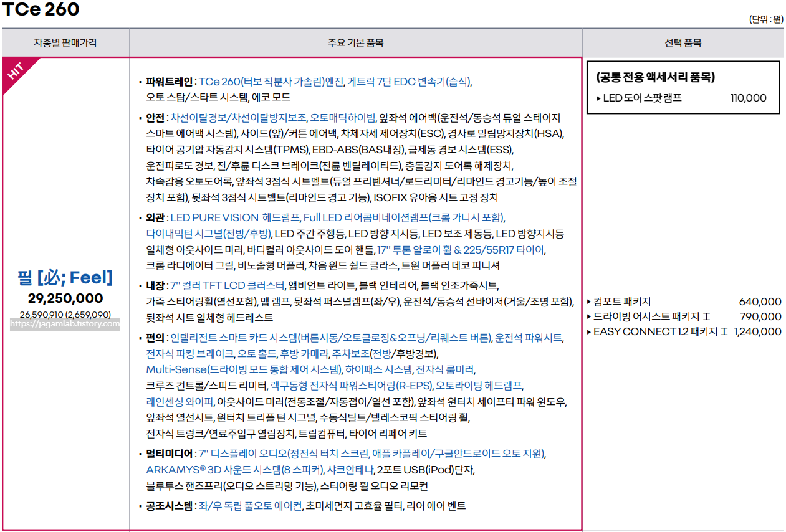
Task: Click the '공조시스템' section label
Action: [x=170, y=506]
